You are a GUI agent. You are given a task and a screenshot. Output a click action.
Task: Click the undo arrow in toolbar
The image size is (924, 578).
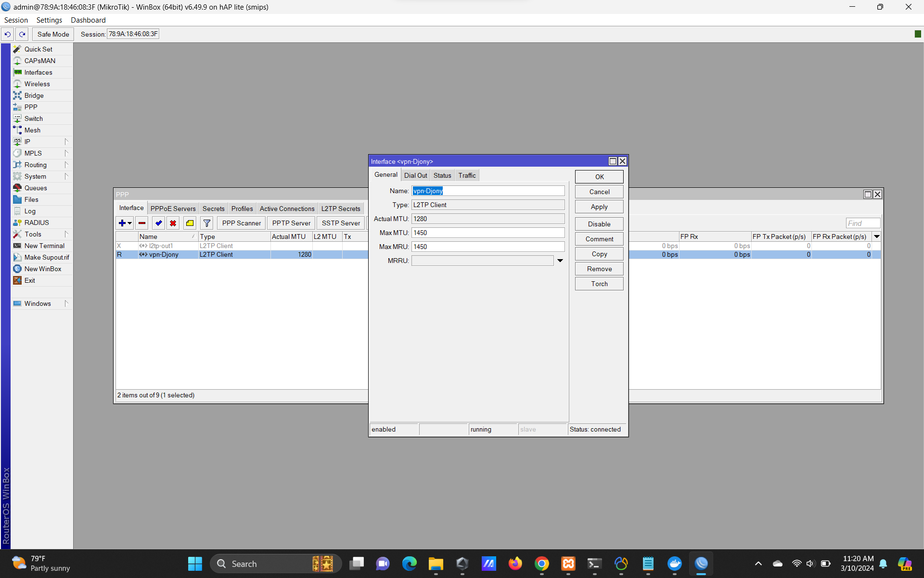coord(8,34)
